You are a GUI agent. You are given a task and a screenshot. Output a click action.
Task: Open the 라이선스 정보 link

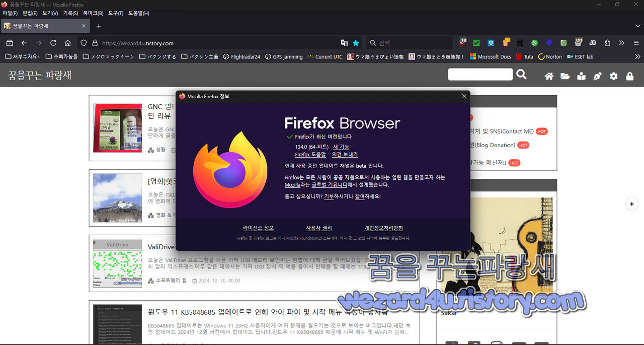click(258, 228)
